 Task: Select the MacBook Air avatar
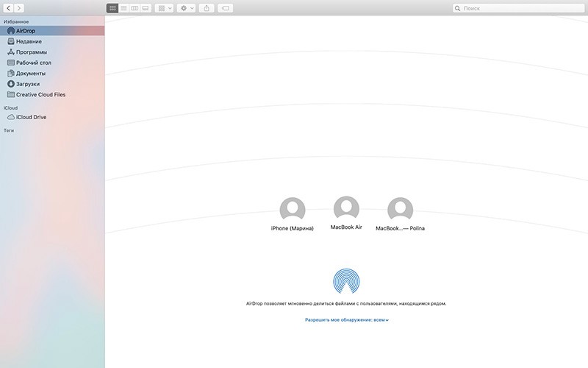(346, 208)
